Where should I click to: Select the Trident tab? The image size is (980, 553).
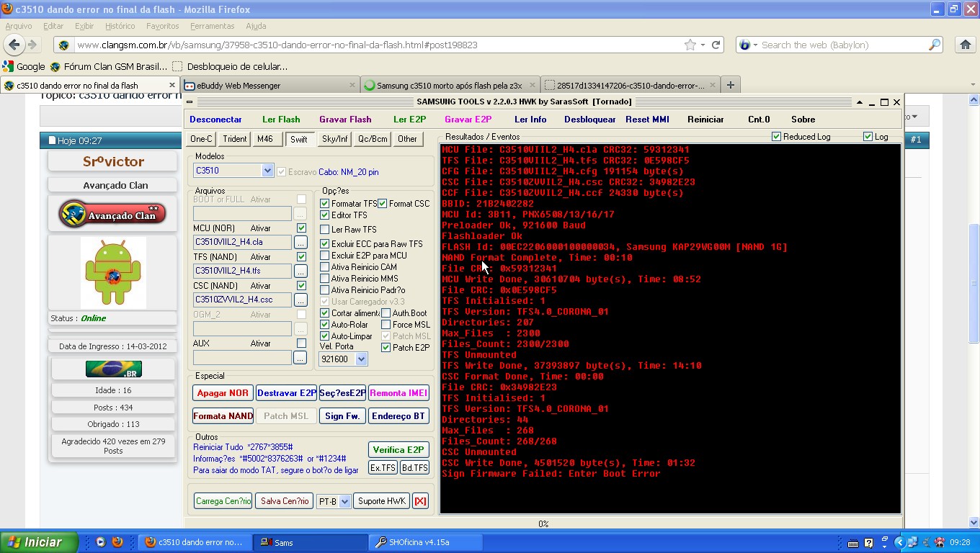pos(235,139)
